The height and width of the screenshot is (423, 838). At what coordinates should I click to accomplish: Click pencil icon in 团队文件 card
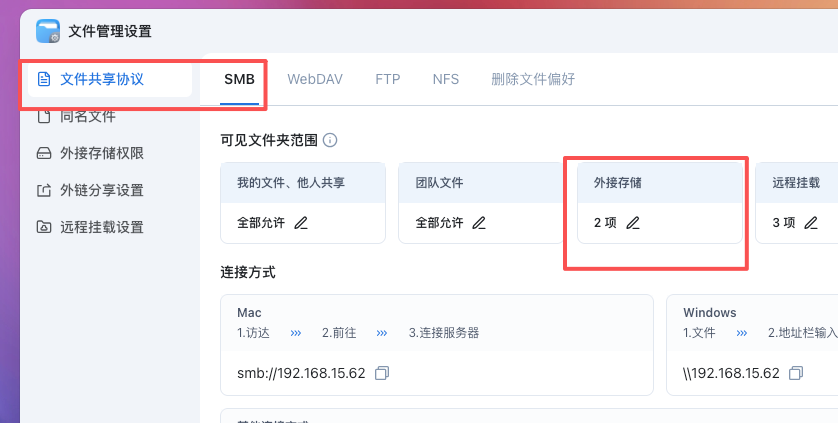pos(479,223)
